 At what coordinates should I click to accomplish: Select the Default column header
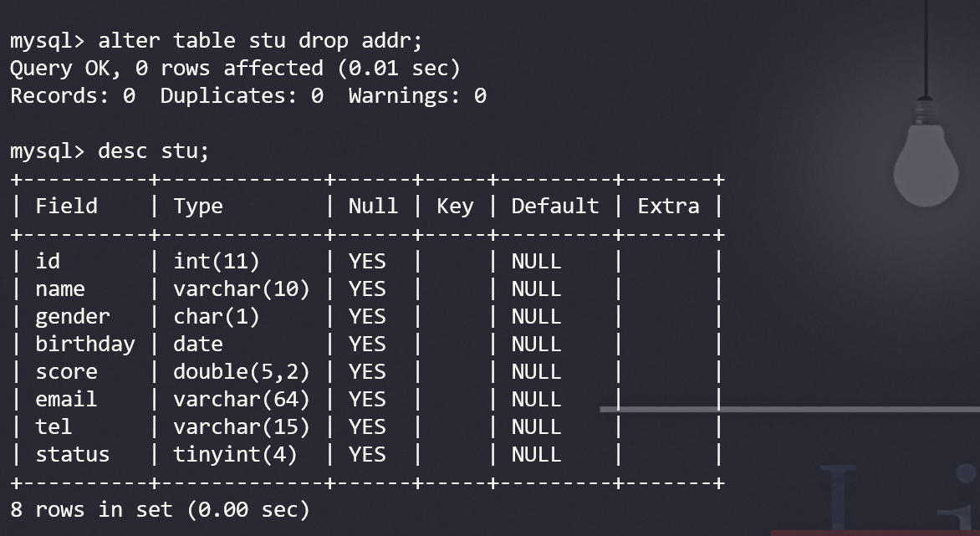[555, 206]
